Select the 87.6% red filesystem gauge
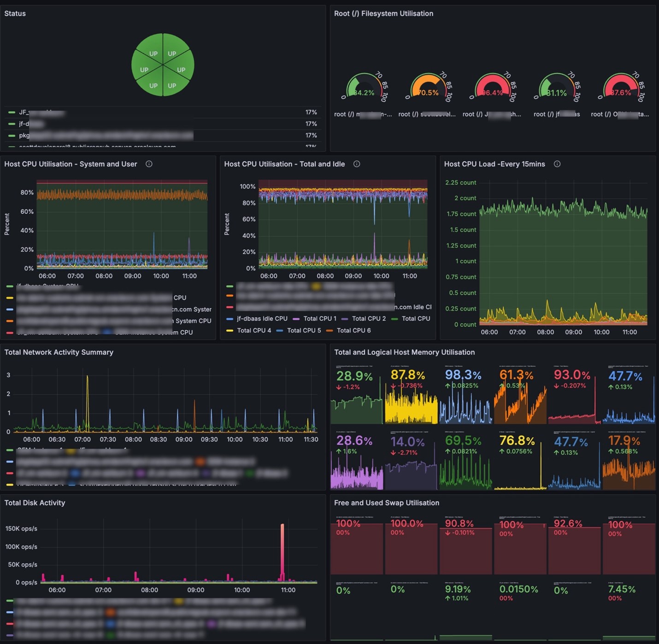The image size is (659, 644). 621,87
